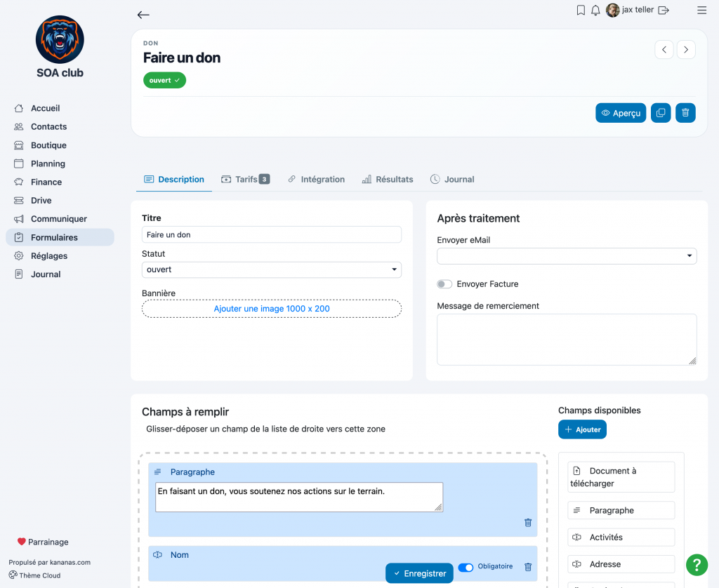Click the Message de remerciement text area
Screen dimensions: 719x588
(567, 340)
